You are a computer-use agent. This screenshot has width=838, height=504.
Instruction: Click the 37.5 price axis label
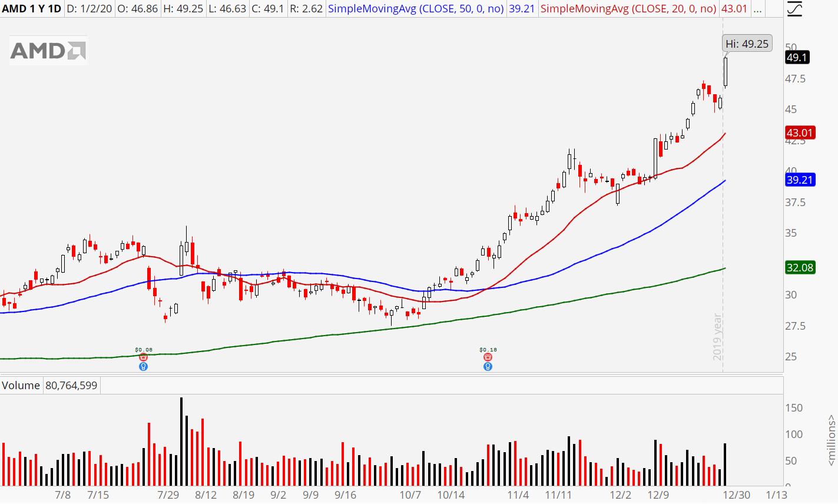click(x=796, y=202)
